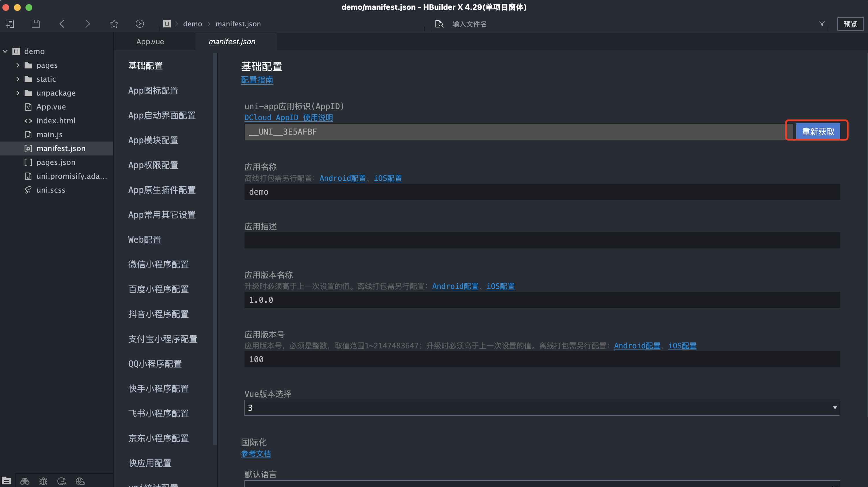Click the save file icon
Image resolution: width=868 pixels, height=487 pixels.
point(36,24)
